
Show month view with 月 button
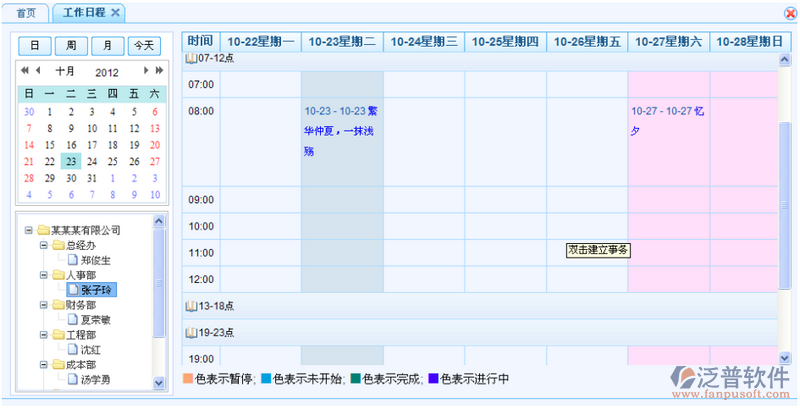pyautogui.click(x=108, y=45)
